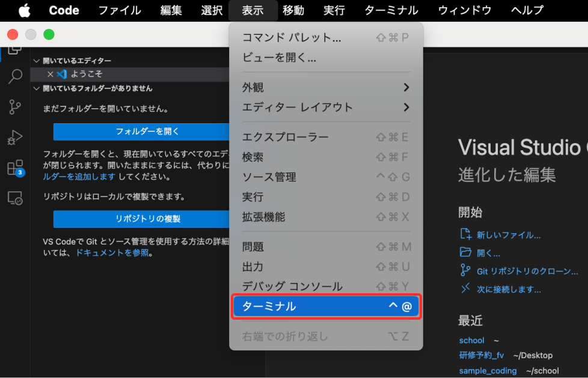Open the 編集 menu

click(171, 10)
